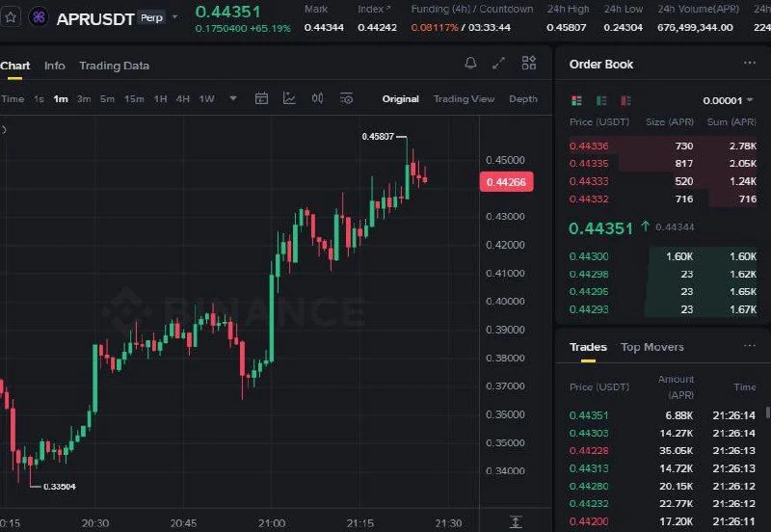
Task: Click trade row priced 0.44313
Action: click(662, 468)
